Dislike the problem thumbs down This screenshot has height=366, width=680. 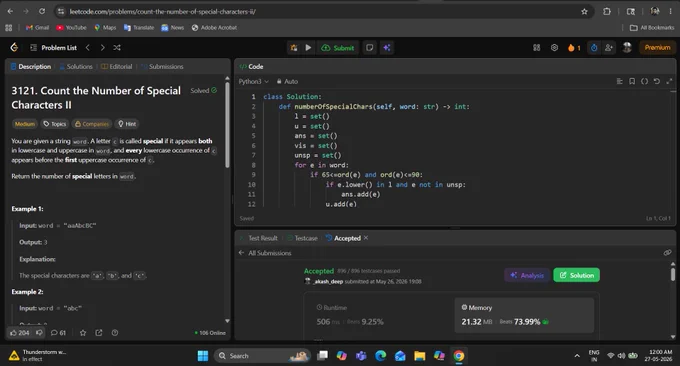coord(39,333)
